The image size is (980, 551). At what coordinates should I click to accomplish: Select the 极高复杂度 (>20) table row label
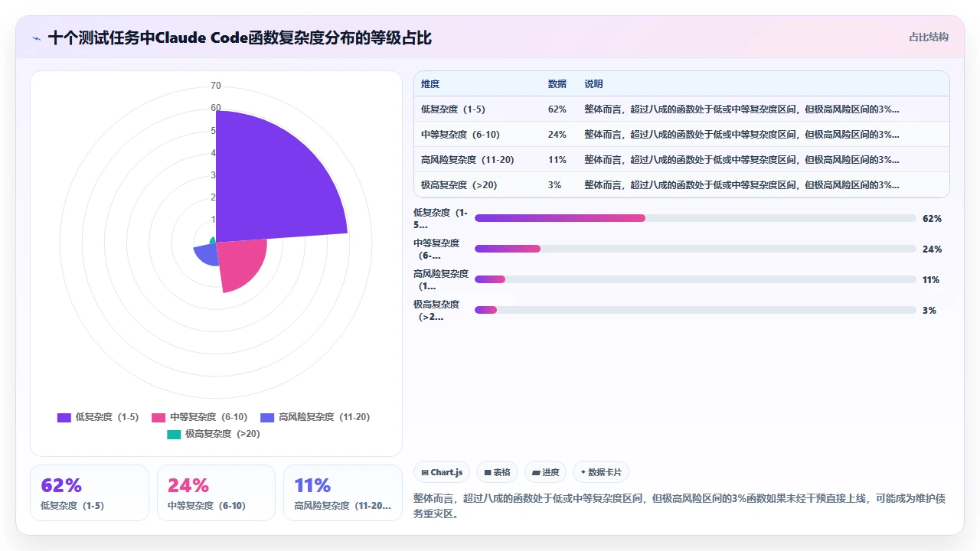pyautogui.click(x=458, y=185)
